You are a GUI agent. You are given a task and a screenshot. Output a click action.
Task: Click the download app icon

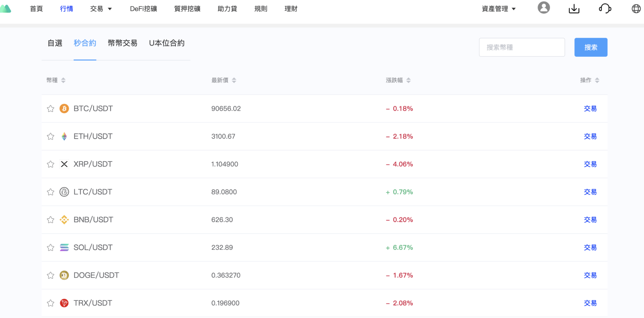tap(574, 9)
